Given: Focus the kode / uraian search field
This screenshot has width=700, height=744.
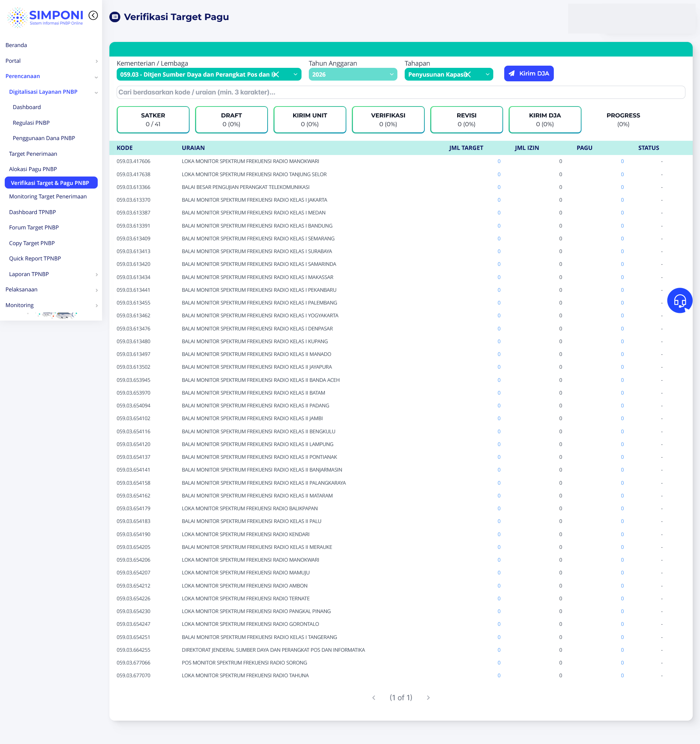Looking at the screenshot, I should point(400,92).
